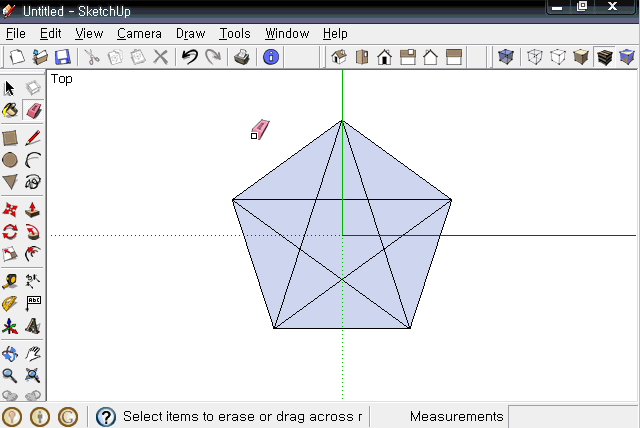The width and height of the screenshot is (640, 428).
Task: Switch to Top view icon
Action: coord(362,57)
